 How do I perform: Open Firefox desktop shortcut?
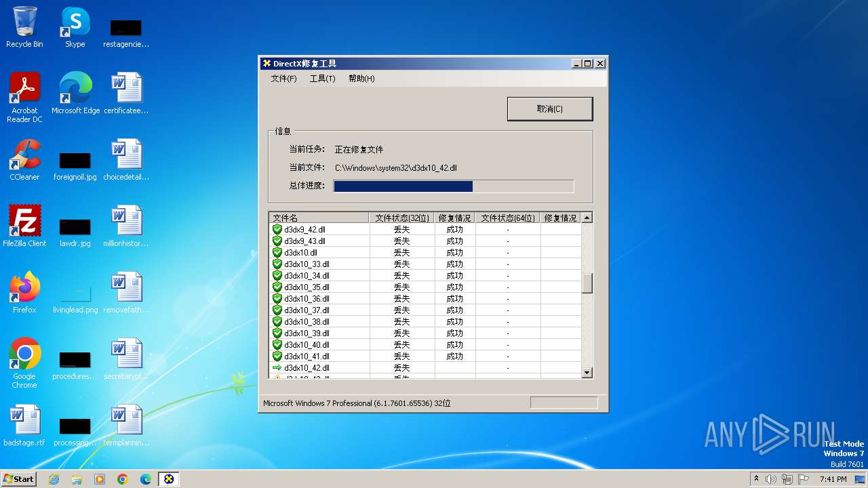24,293
